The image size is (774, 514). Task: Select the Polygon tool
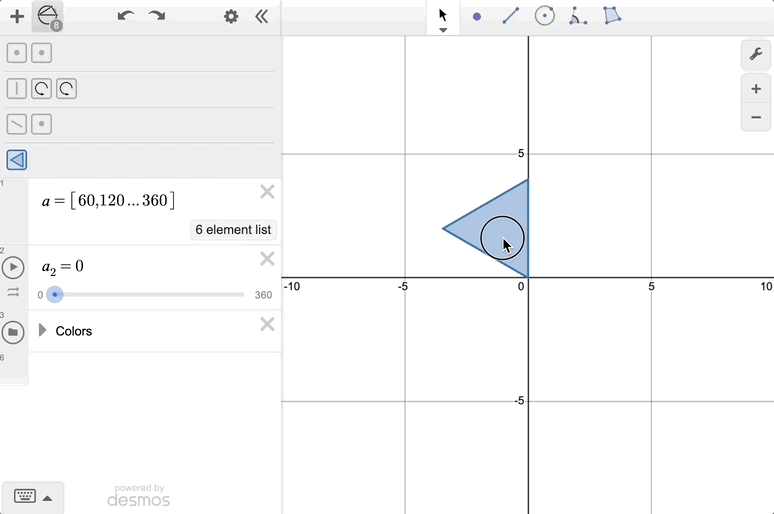click(x=612, y=16)
